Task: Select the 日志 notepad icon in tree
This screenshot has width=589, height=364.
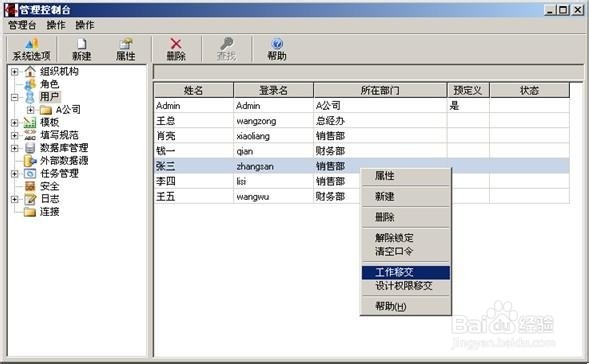Action: point(30,199)
